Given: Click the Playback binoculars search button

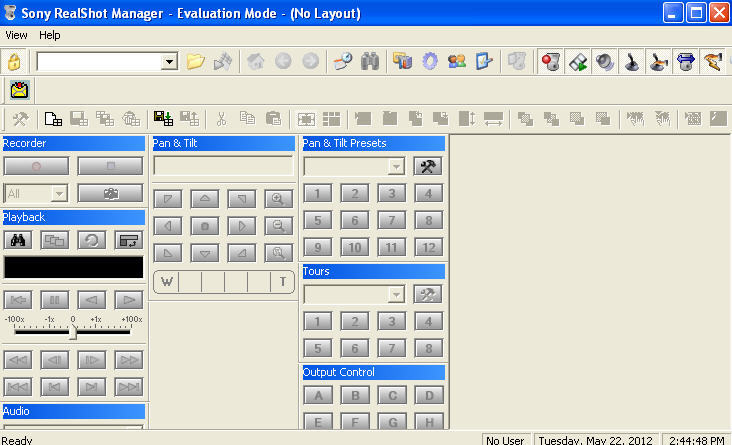Looking at the screenshot, I should click(x=18, y=240).
